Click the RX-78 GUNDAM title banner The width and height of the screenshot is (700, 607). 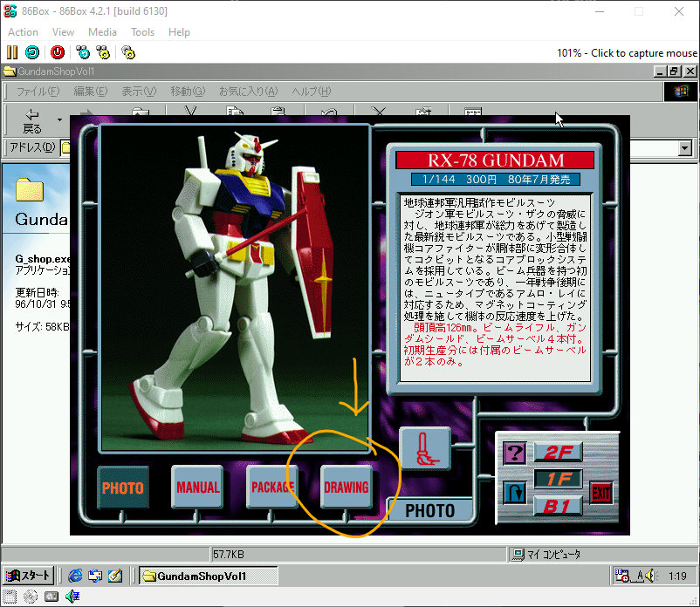pos(495,160)
